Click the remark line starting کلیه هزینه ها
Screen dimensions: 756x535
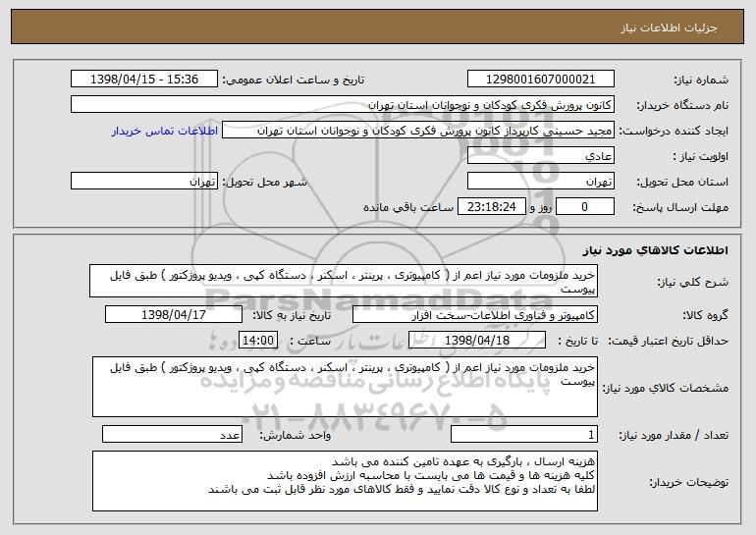pos(431,475)
